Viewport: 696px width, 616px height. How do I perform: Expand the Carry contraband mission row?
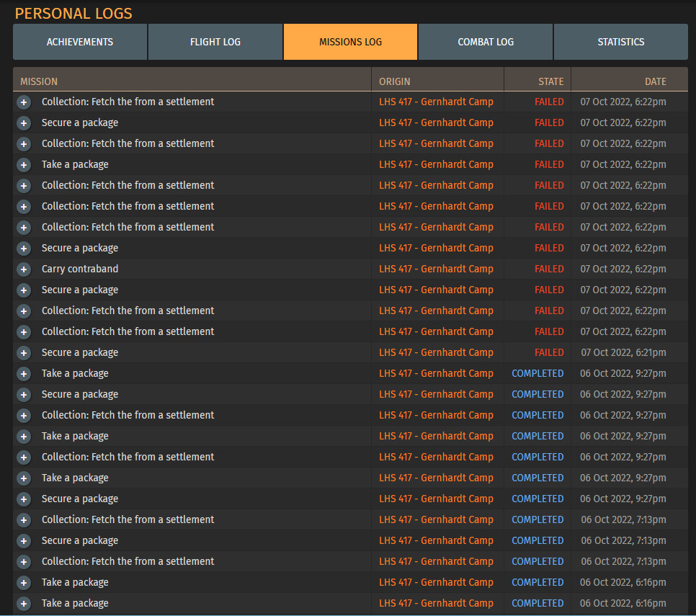point(24,269)
